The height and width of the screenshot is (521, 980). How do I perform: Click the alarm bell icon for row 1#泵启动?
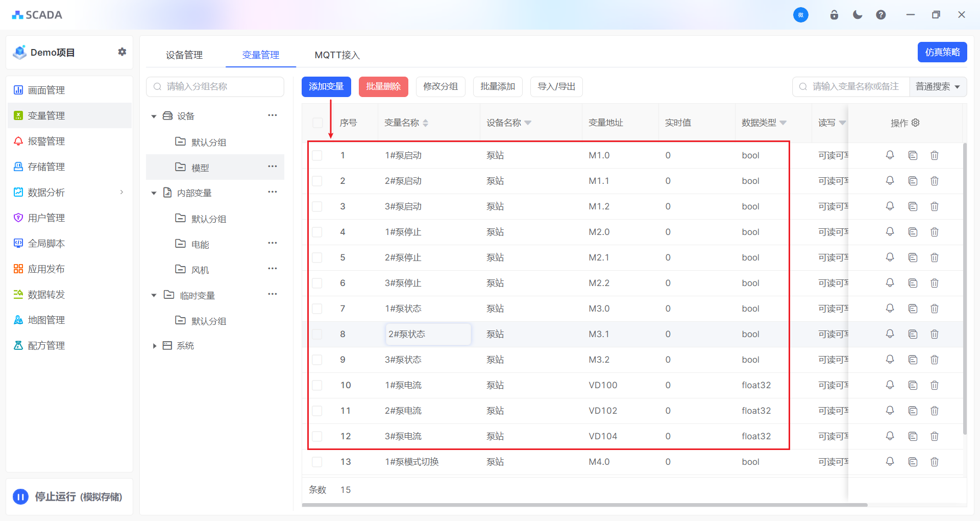890,155
